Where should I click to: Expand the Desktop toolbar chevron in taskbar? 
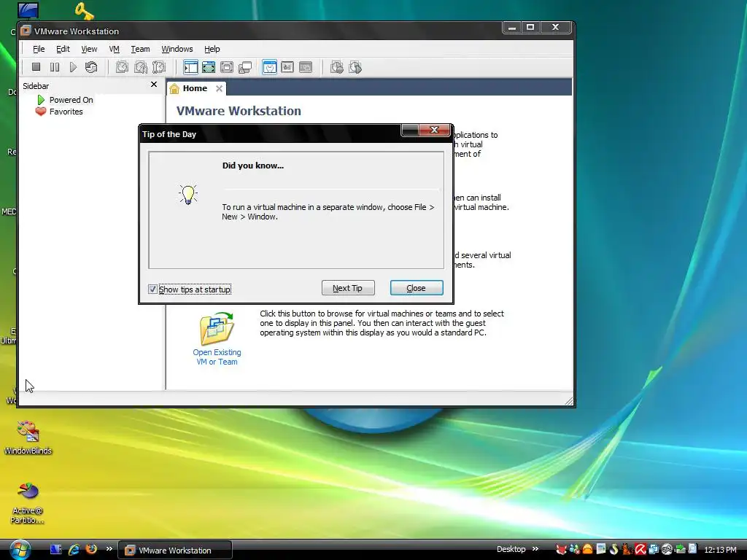535,548
